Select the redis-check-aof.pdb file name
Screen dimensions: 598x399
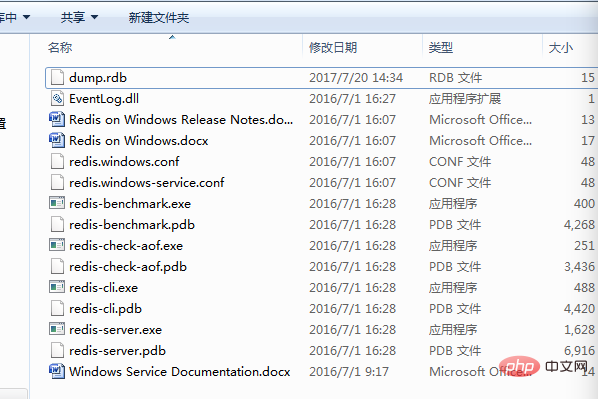pos(128,267)
